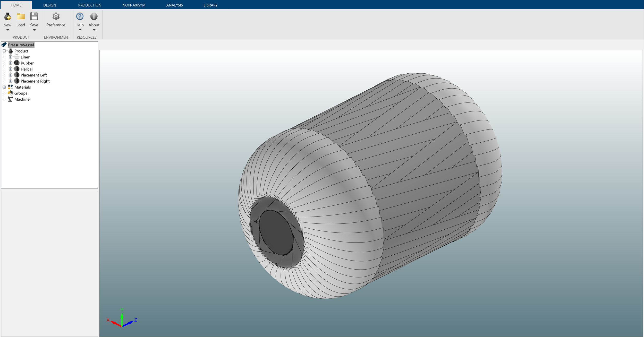Expand the Materials tree node
Image resolution: width=644 pixels, height=337 pixels.
[4, 87]
